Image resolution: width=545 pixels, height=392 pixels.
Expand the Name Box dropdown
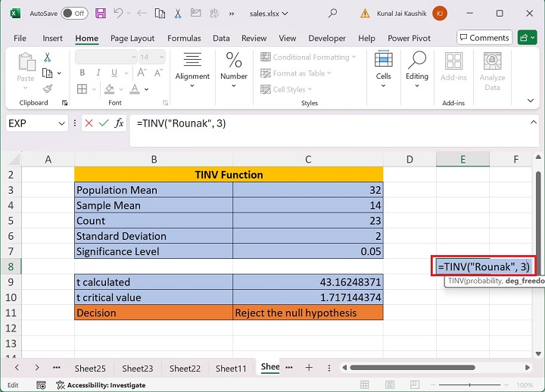click(62, 123)
